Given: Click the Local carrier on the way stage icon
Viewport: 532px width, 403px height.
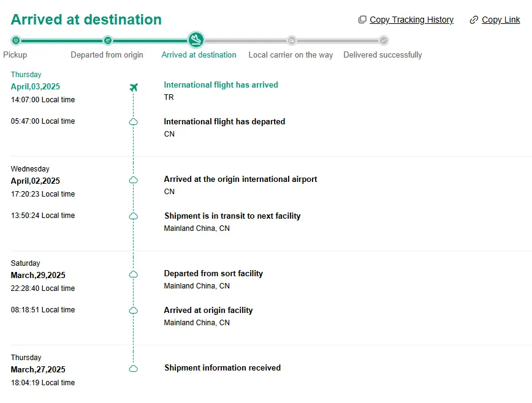Looking at the screenshot, I should click(292, 40).
